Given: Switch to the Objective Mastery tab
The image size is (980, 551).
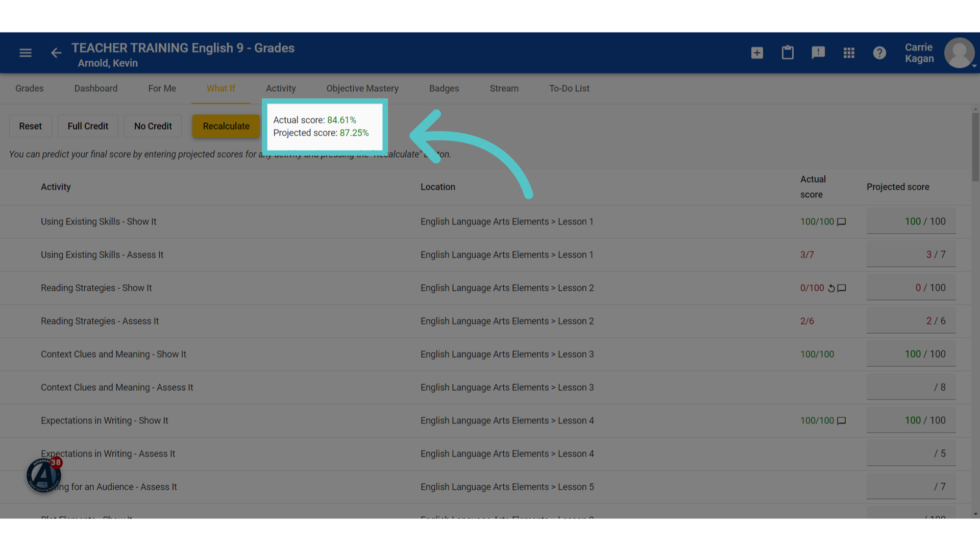Looking at the screenshot, I should (362, 88).
